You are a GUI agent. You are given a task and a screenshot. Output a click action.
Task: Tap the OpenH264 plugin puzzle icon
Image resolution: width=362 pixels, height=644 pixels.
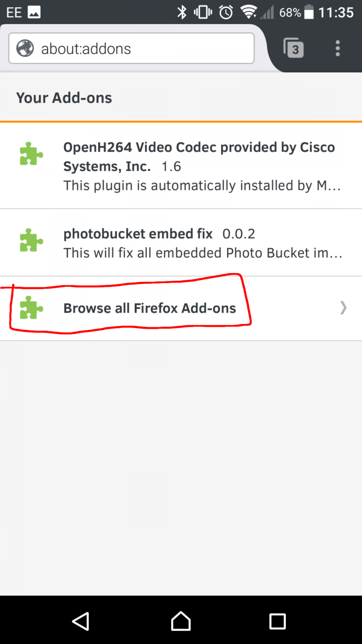[31, 153]
